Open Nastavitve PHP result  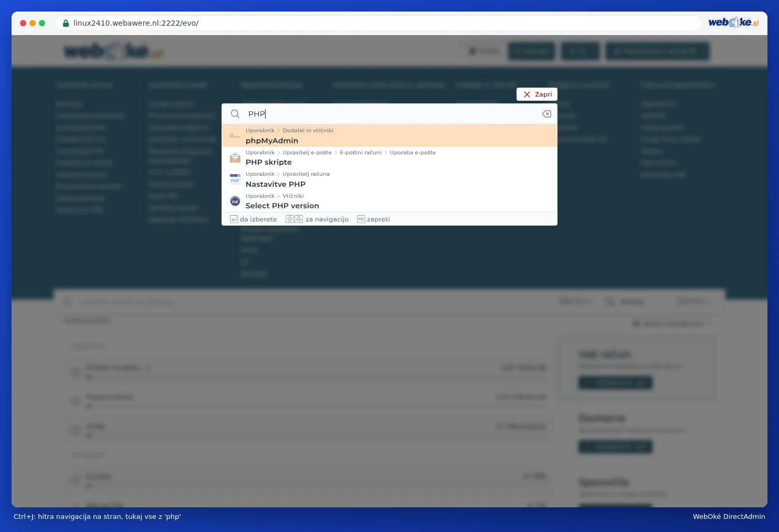389,179
